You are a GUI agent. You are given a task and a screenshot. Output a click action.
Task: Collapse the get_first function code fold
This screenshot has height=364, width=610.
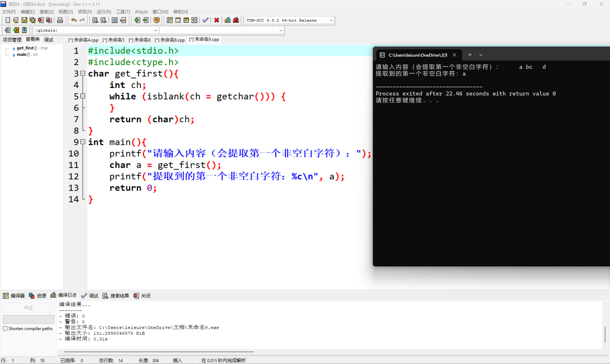[83, 73]
